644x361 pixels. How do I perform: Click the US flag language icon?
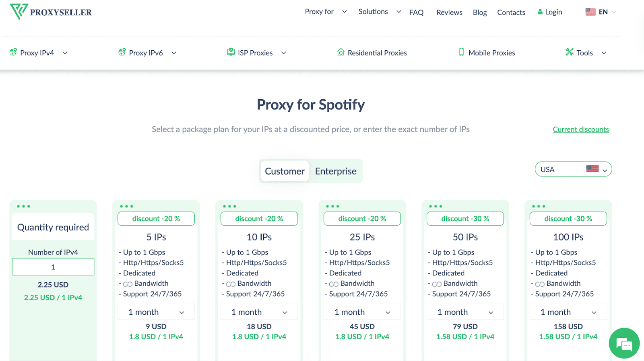pos(590,12)
